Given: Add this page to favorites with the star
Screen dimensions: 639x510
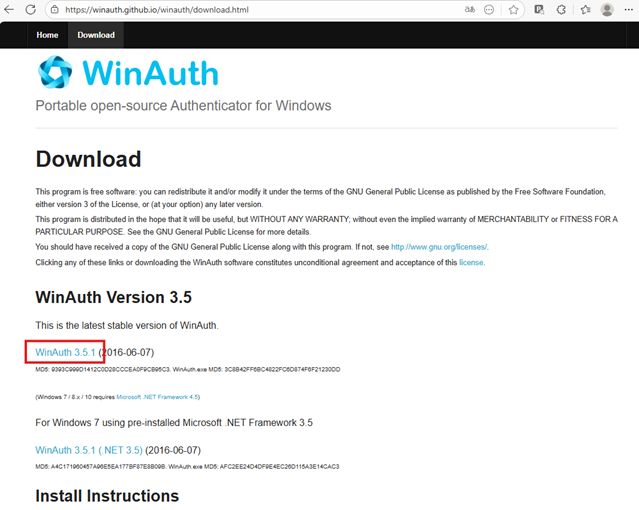Looking at the screenshot, I should (513, 10).
